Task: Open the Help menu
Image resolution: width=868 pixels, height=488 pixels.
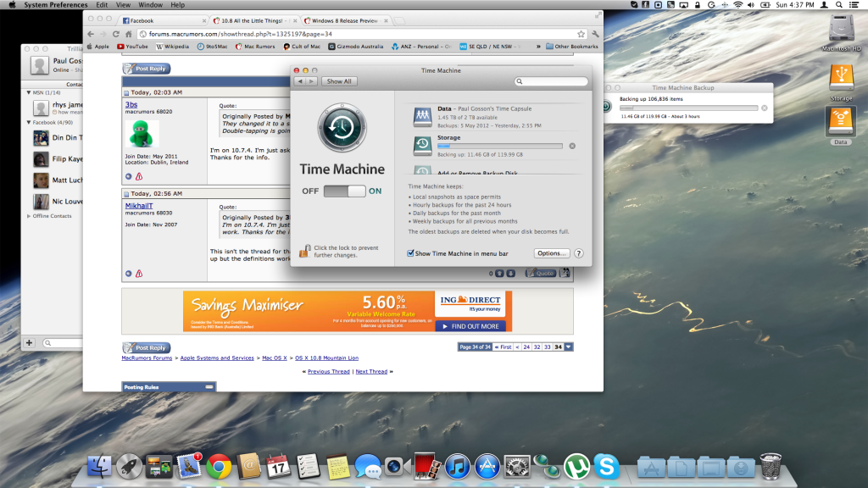Action: pos(178,4)
